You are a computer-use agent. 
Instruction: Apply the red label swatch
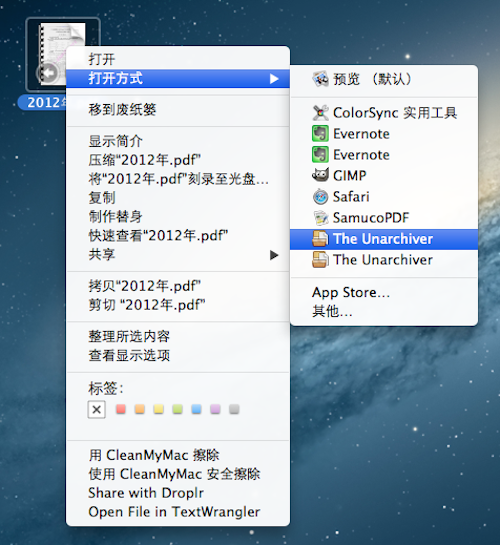pos(121,409)
